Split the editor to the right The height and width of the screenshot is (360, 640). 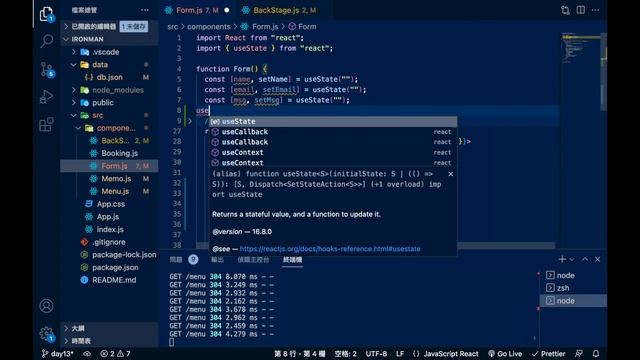pyautogui.click(x=580, y=10)
